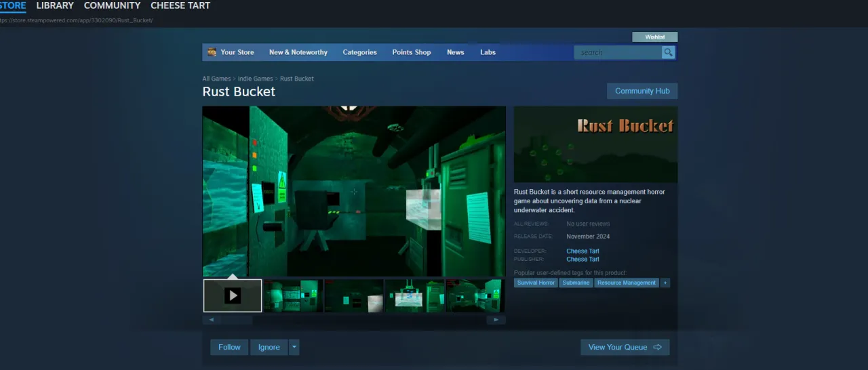868x370 pixels.
Task: Click the Ignore button
Action: click(x=269, y=347)
